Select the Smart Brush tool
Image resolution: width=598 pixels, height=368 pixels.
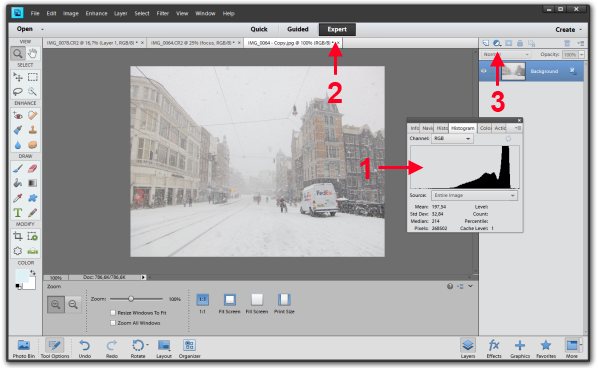(18, 130)
